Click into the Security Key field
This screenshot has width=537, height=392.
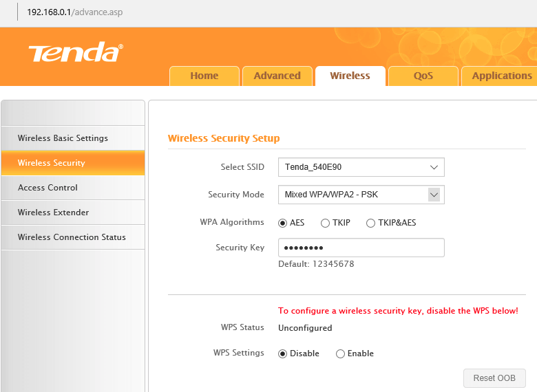click(361, 248)
